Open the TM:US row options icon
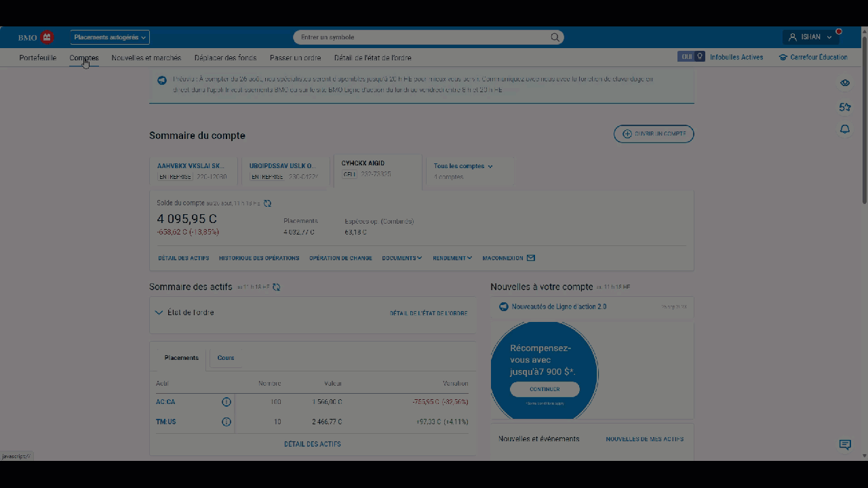The width and height of the screenshot is (868, 488). 226,422
